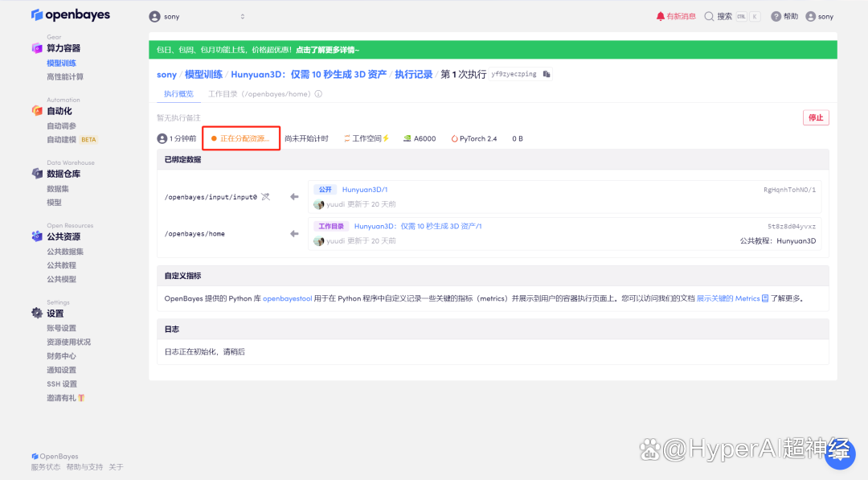Go to 模型训练 in the breadcrumb
The width and height of the screenshot is (868, 480).
203,74
